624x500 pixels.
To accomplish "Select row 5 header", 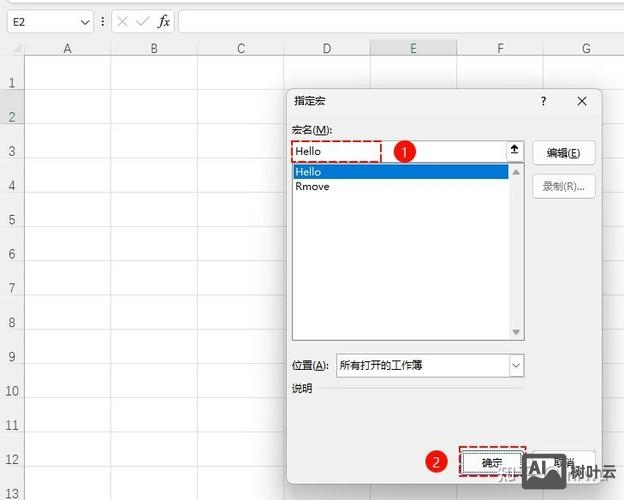I will 12,220.
